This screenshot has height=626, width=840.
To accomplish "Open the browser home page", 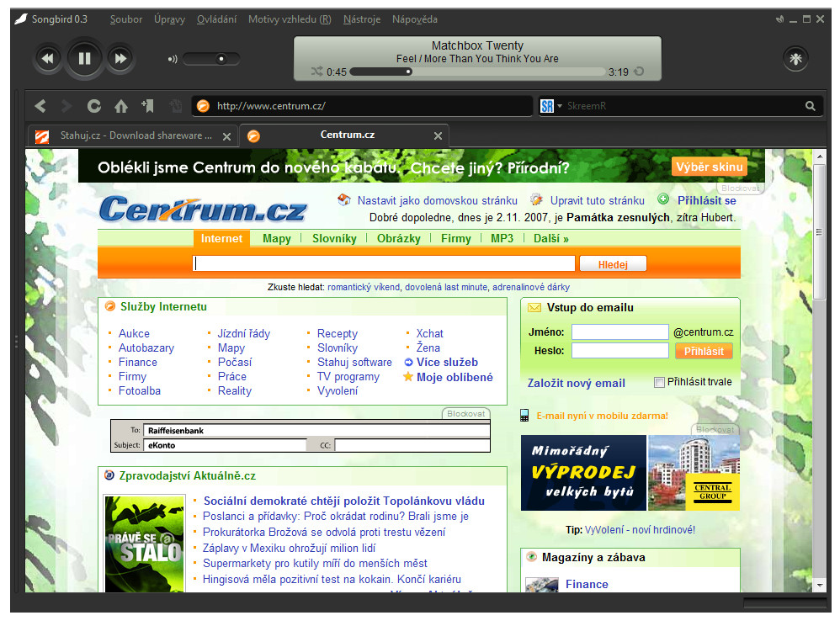I will (x=121, y=106).
